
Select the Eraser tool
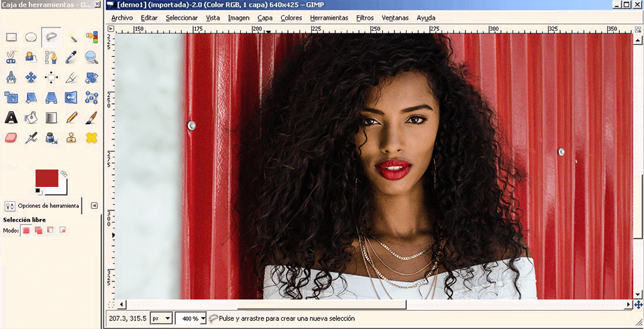pyautogui.click(x=11, y=138)
